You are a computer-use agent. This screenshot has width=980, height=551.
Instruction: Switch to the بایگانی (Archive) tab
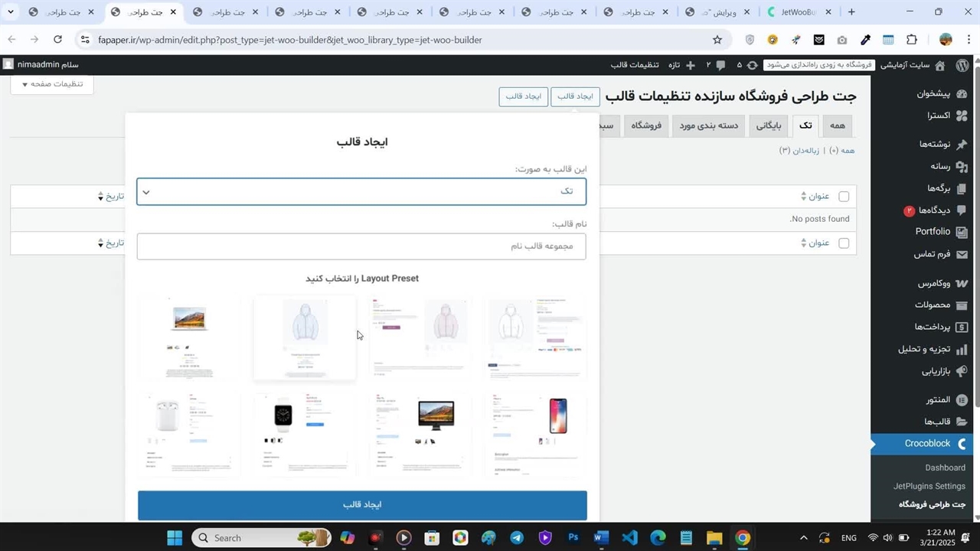pos(769,126)
